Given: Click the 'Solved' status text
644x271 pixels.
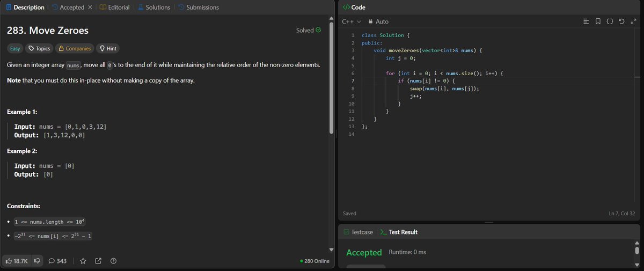Looking at the screenshot, I should tap(305, 30).
